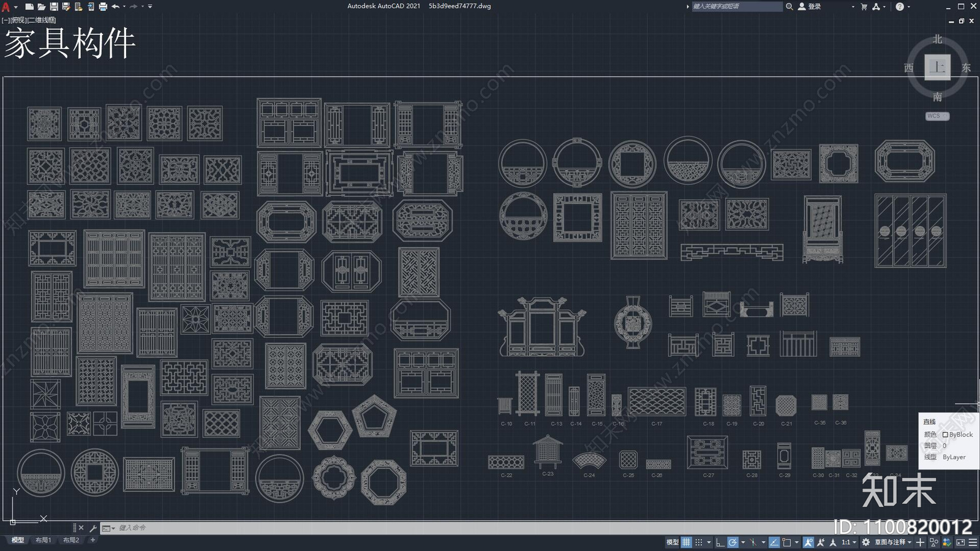Click the Autodesk A360 connect icon
The height and width of the screenshot is (551, 980).
coord(876,7)
